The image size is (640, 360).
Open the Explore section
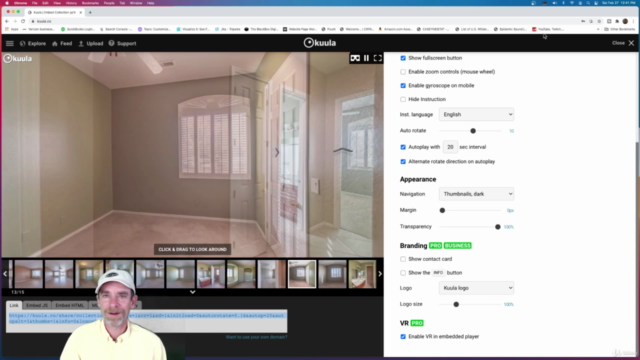(x=33, y=43)
